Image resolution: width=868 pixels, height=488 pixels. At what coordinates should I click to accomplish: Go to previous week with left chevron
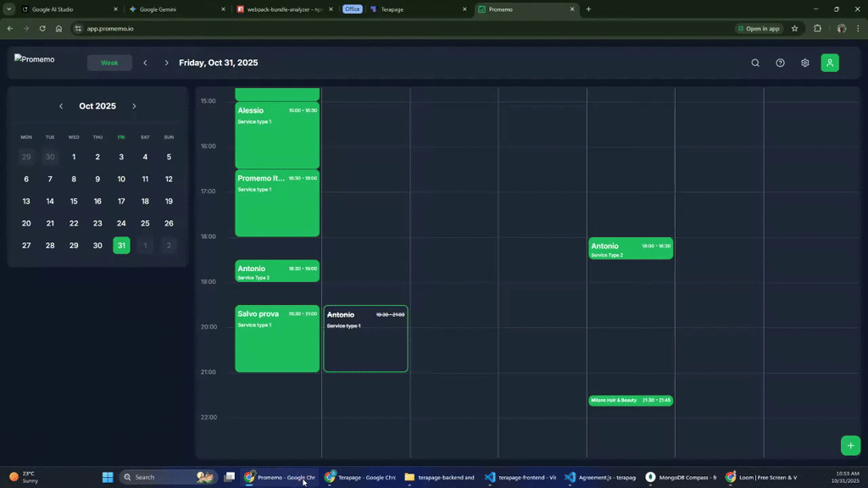pyautogui.click(x=145, y=63)
